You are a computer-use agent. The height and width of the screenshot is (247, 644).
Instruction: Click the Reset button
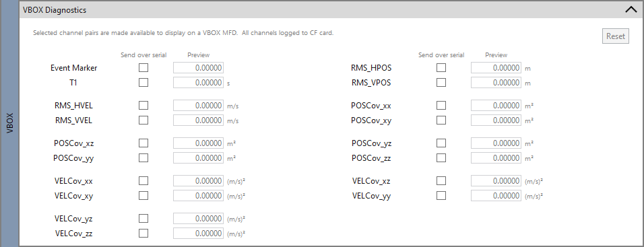tap(615, 36)
